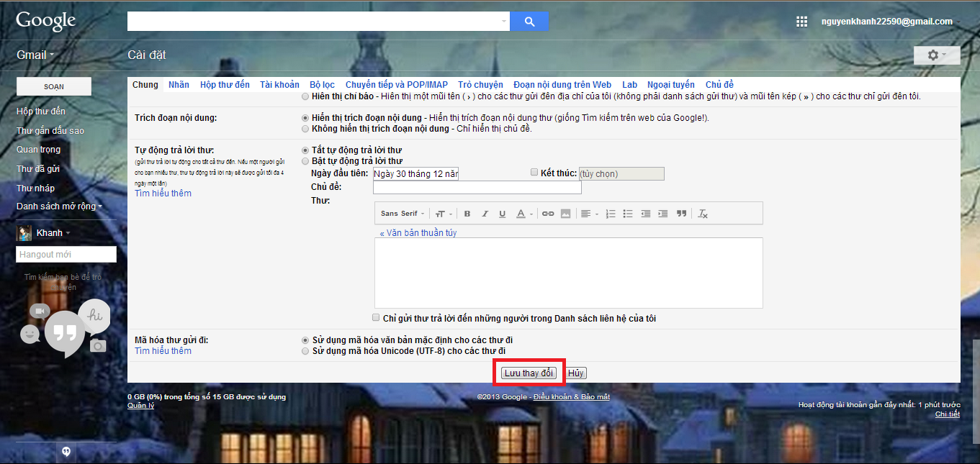This screenshot has width=980, height=464.
Task: Open 'Thư gắn dấu sao' in sidebar
Action: point(50,130)
